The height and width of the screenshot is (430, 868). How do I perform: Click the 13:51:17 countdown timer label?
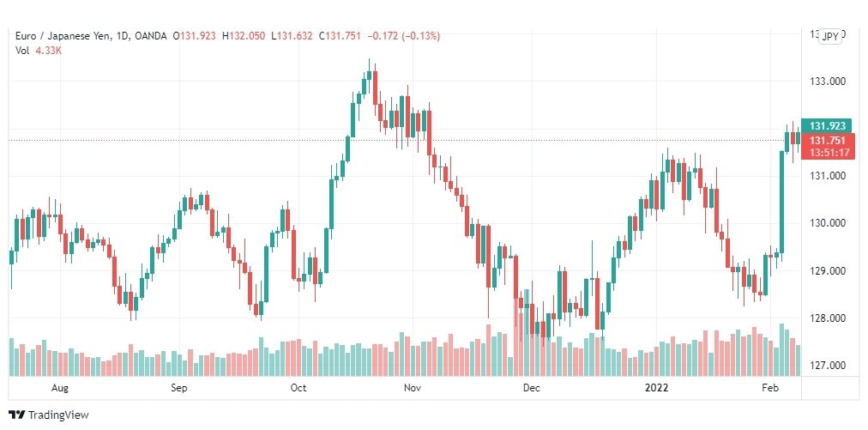click(x=829, y=153)
